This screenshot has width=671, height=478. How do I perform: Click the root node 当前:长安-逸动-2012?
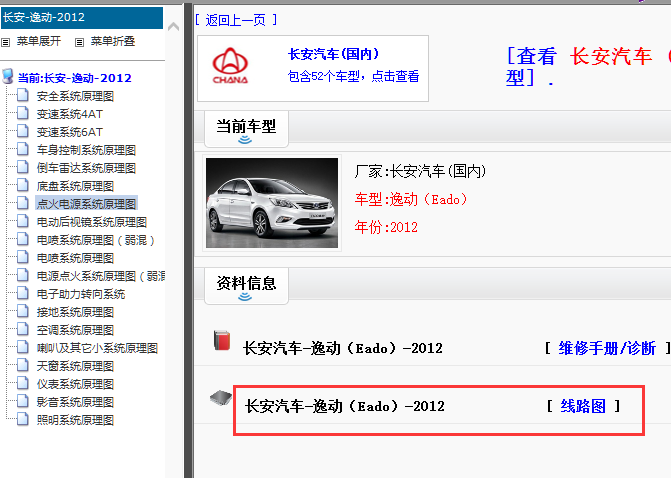74,78
